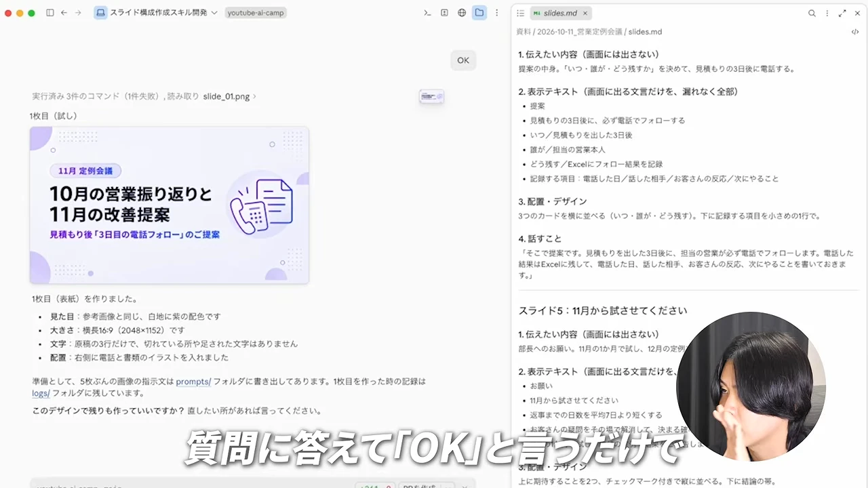Click the slides.md breadcrumb file name
868x488 pixels.
tap(645, 32)
